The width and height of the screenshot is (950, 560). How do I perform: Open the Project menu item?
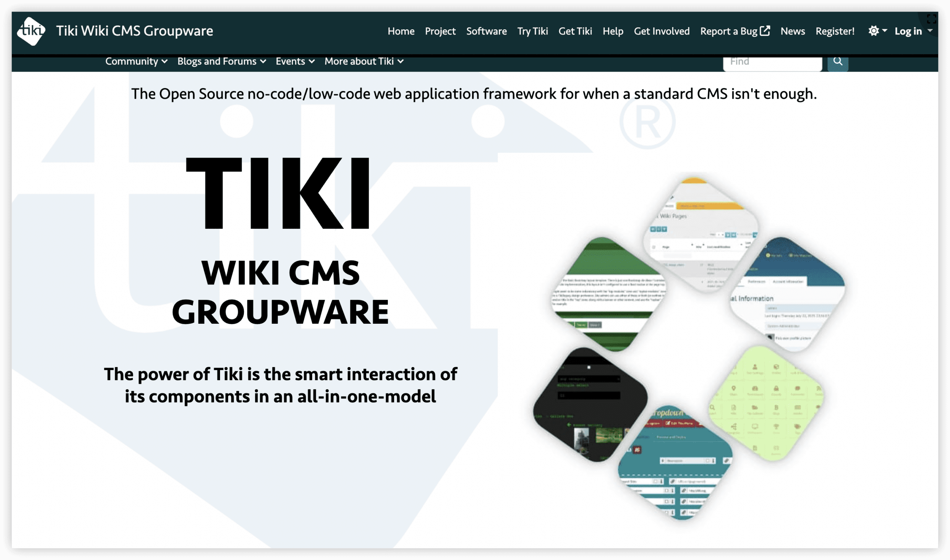tap(440, 31)
